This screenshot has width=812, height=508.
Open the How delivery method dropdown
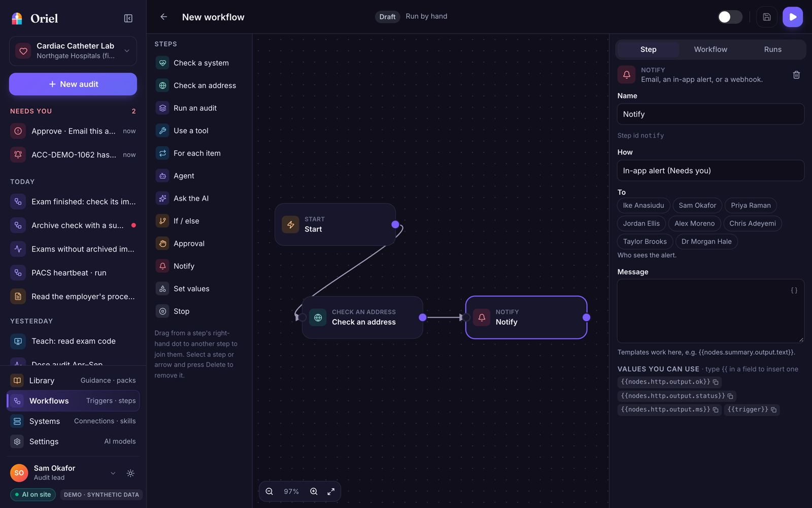710,171
